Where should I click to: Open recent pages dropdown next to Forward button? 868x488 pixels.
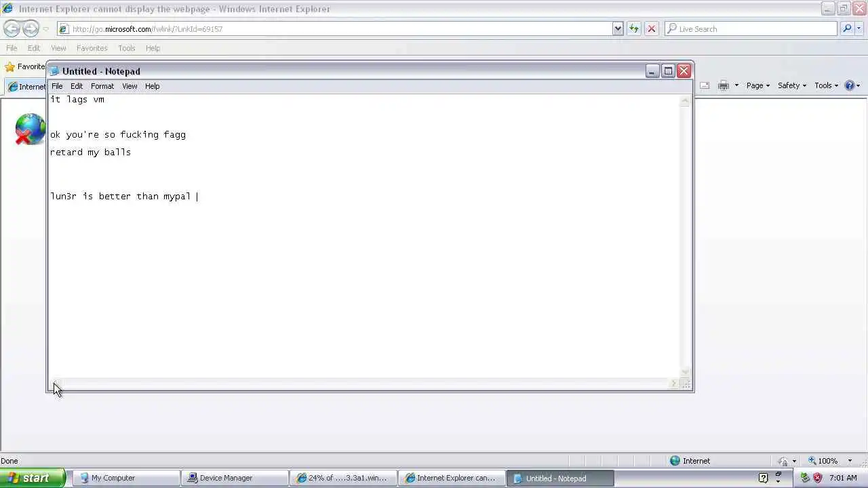[x=46, y=29]
